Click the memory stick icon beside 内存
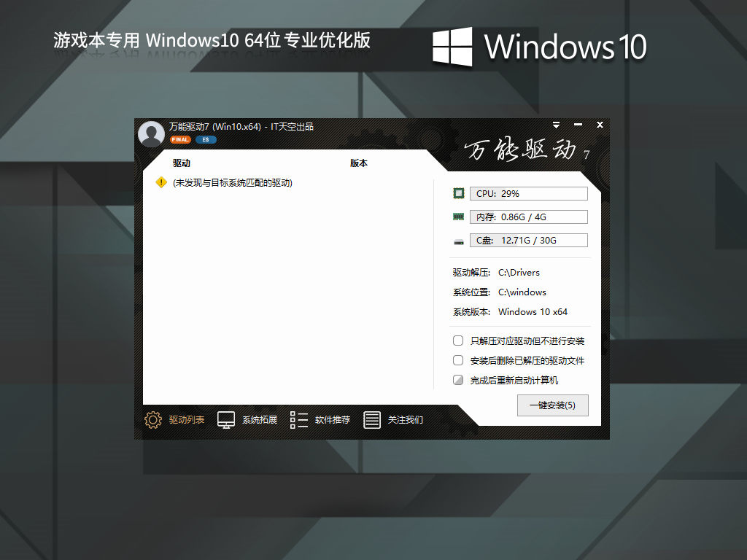 [x=458, y=217]
